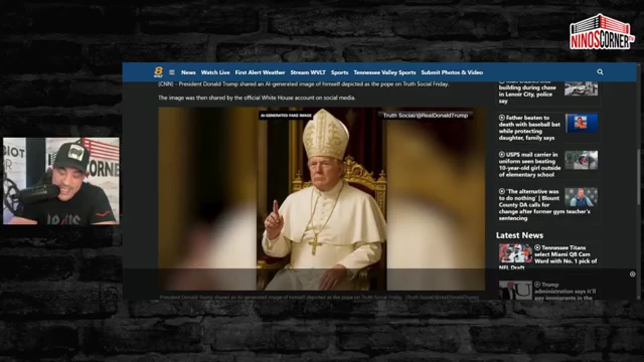Click the baseball bat story thumbnail
Image resolution: width=644 pixels, height=362 pixels.
click(x=581, y=123)
